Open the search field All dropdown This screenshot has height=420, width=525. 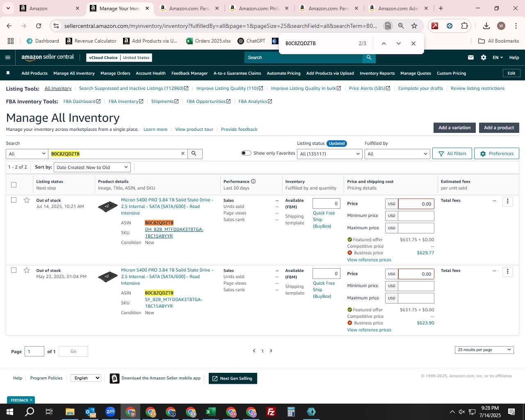(27, 154)
